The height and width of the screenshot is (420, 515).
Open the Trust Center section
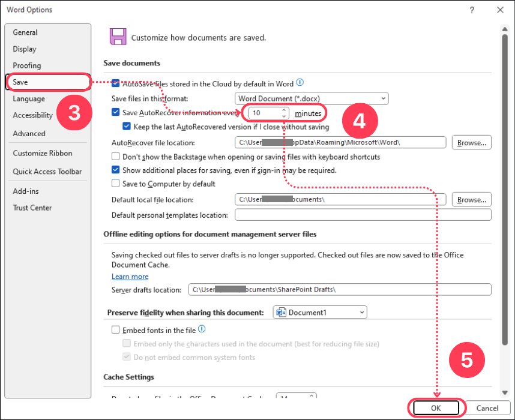click(x=33, y=208)
